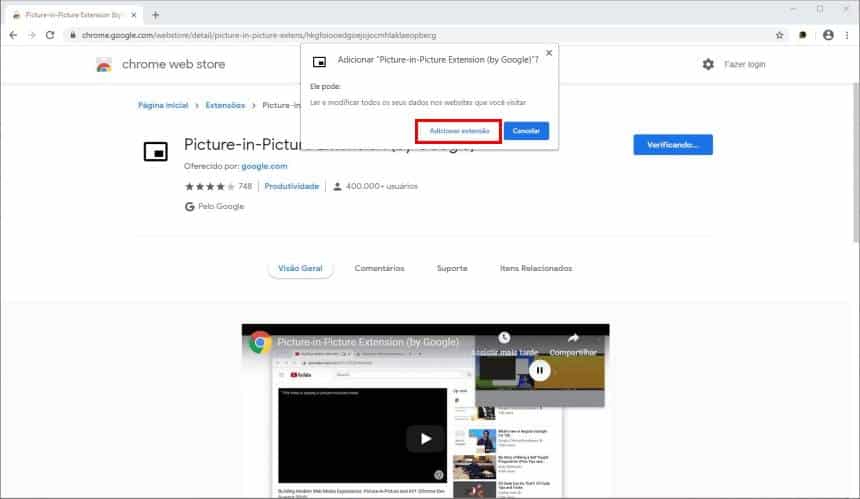Open the Chrome profile avatar icon
This screenshot has width=860, height=499.
tap(828, 35)
